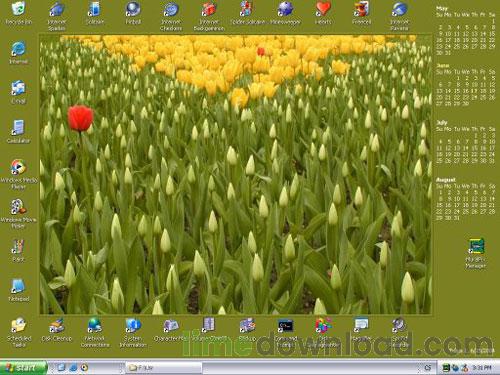Open Internet Checkers shortcut

[171, 16]
